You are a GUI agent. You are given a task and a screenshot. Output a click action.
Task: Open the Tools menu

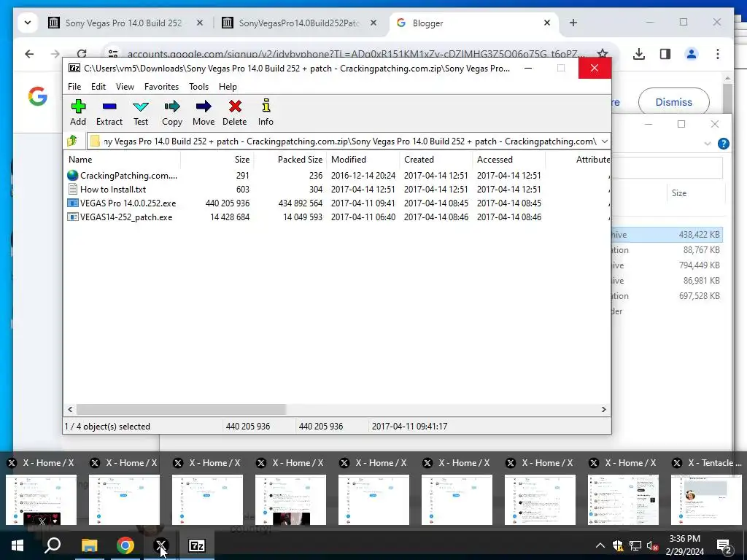tap(198, 86)
